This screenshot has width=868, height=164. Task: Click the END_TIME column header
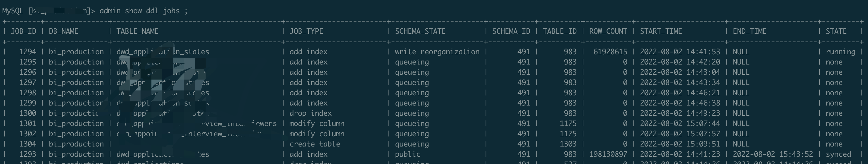coord(749,31)
